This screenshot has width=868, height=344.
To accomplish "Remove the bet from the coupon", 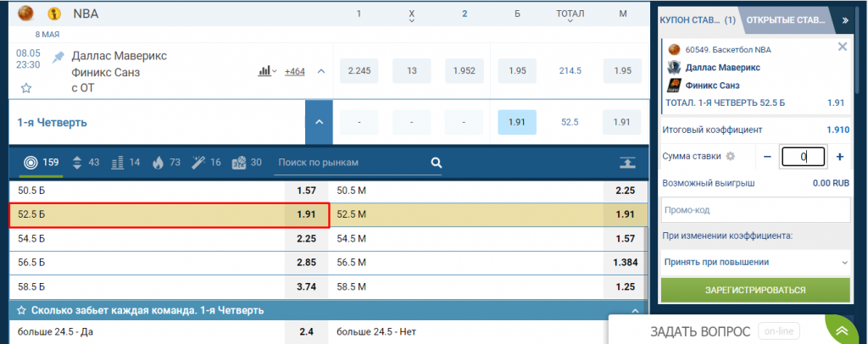I will (842, 47).
